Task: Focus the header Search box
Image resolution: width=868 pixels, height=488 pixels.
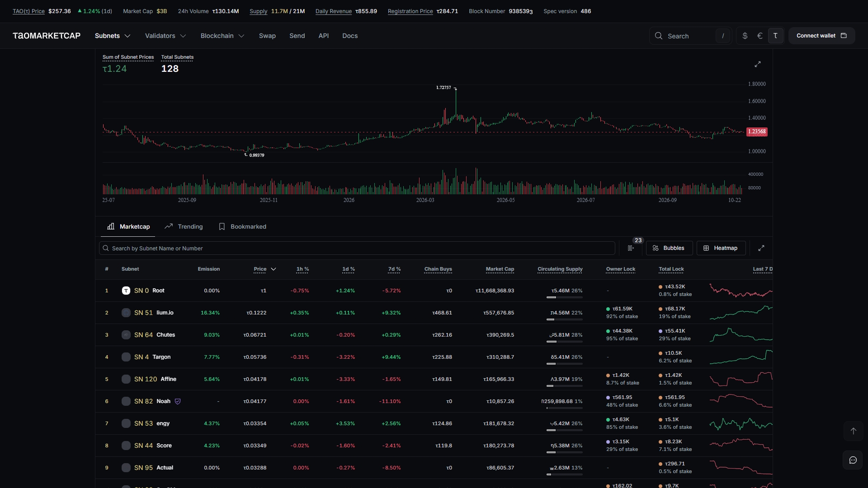Action: point(690,36)
